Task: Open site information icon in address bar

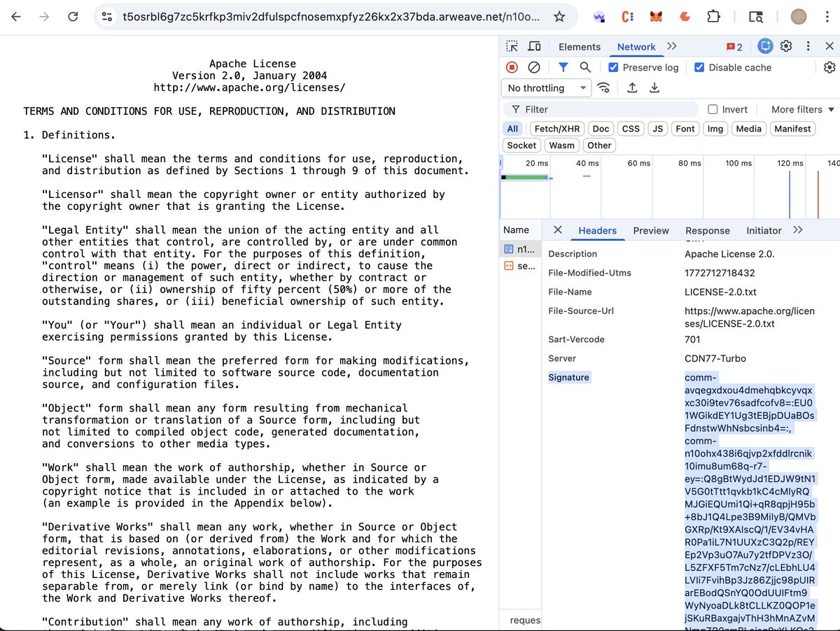Action: click(x=106, y=17)
